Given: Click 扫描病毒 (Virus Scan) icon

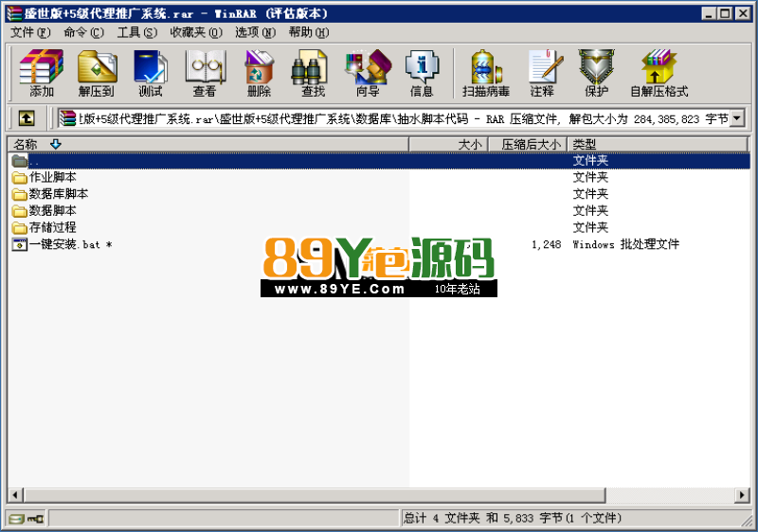Looking at the screenshot, I should click(x=486, y=74).
